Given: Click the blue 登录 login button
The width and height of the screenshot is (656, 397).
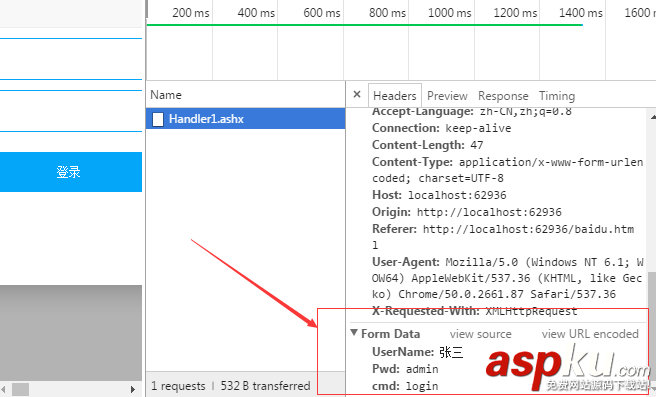Looking at the screenshot, I should tap(70, 172).
